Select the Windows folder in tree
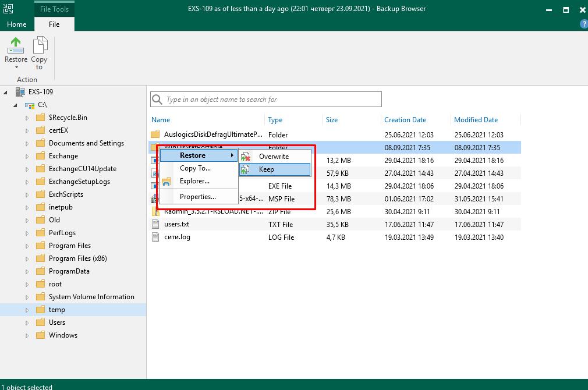588x390 pixels. pyautogui.click(x=63, y=335)
